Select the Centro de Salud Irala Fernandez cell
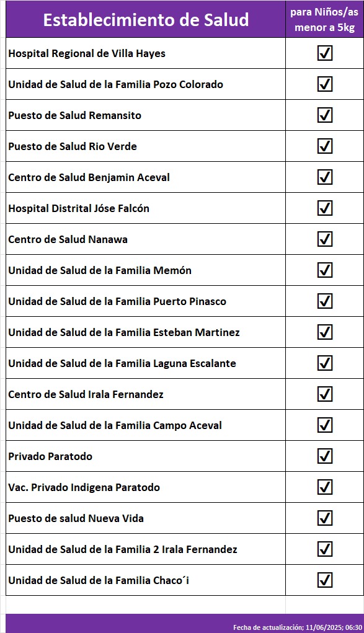The width and height of the screenshot is (364, 633). [146, 394]
